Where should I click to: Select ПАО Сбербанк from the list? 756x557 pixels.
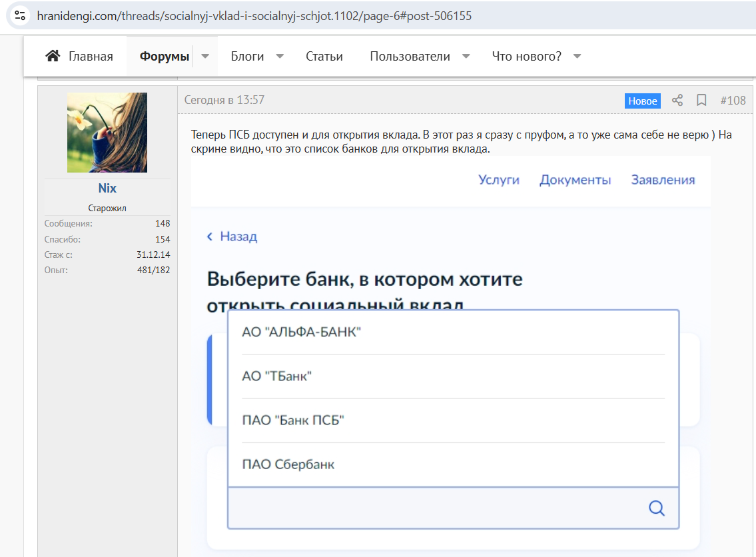[453, 464]
